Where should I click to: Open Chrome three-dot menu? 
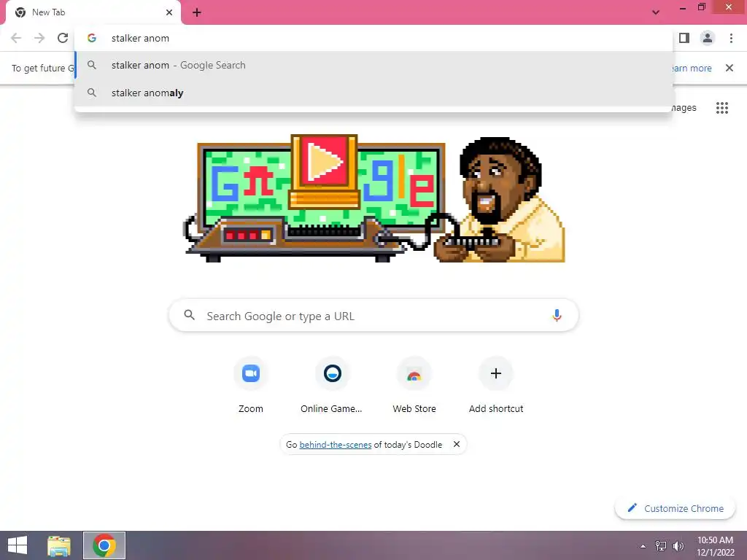click(x=731, y=38)
